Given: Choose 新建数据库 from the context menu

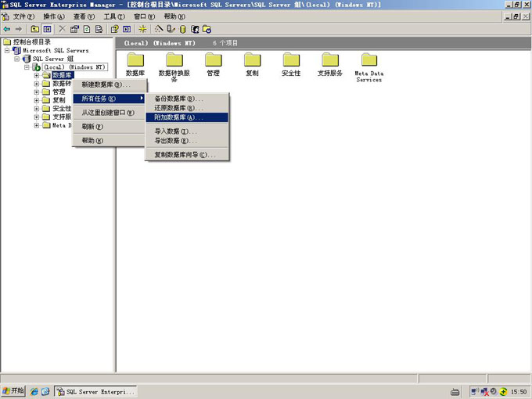Looking at the screenshot, I should click(x=110, y=84).
